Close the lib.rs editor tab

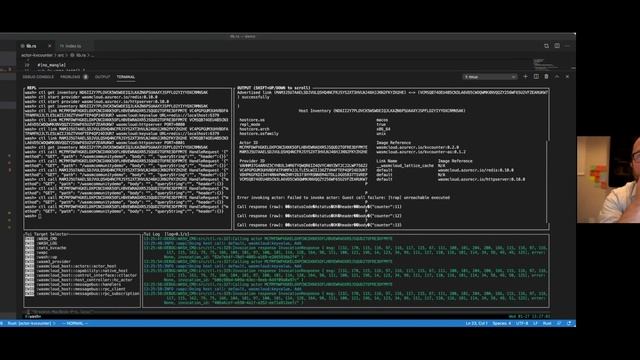pyautogui.click(x=49, y=46)
